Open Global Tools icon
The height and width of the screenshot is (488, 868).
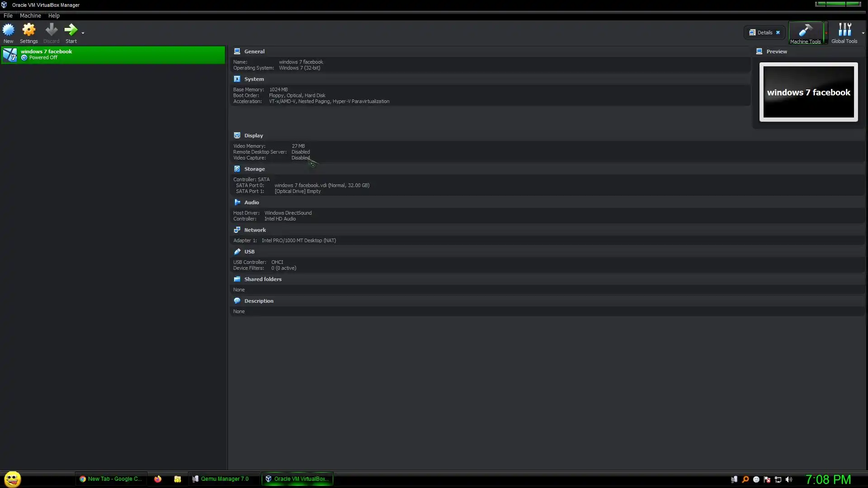coord(844,31)
